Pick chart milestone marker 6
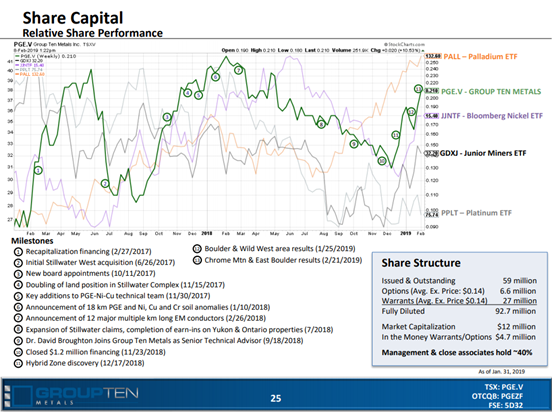The width and height of the screenshot is (552, 412). click(x=215, y=77)
